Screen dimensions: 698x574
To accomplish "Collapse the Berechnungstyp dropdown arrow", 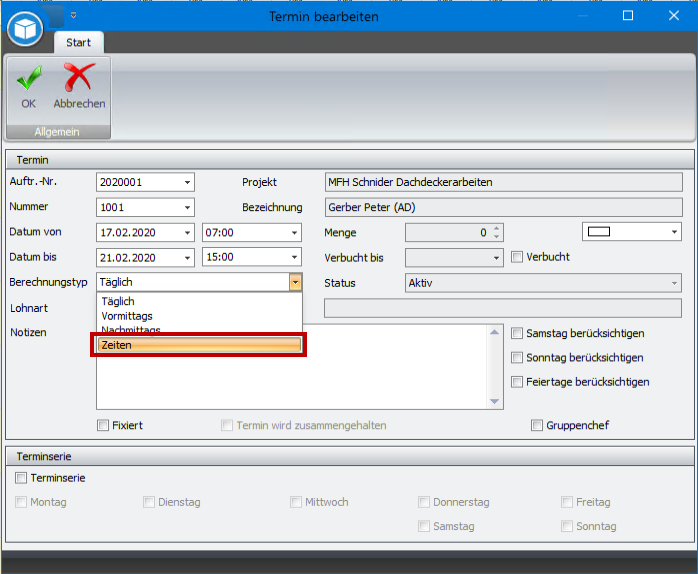I will pyautogui.click(x=295, y=282).
